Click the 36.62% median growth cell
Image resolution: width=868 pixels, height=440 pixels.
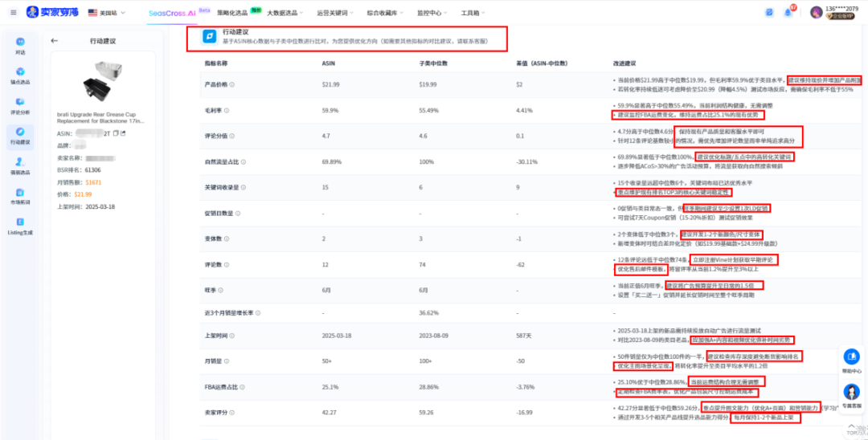(429, 313)
